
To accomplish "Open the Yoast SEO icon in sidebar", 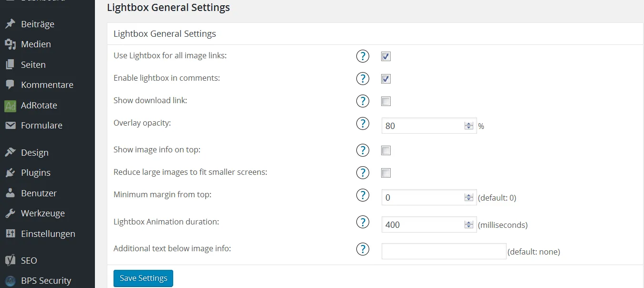I will click(10, 261).
